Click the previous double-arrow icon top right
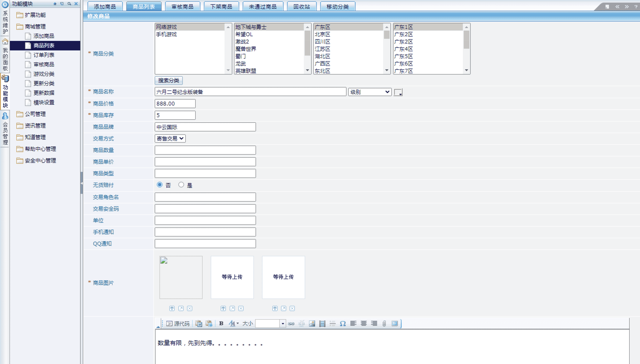This screenshot has height=364, width=640. (x=617, y=7)
